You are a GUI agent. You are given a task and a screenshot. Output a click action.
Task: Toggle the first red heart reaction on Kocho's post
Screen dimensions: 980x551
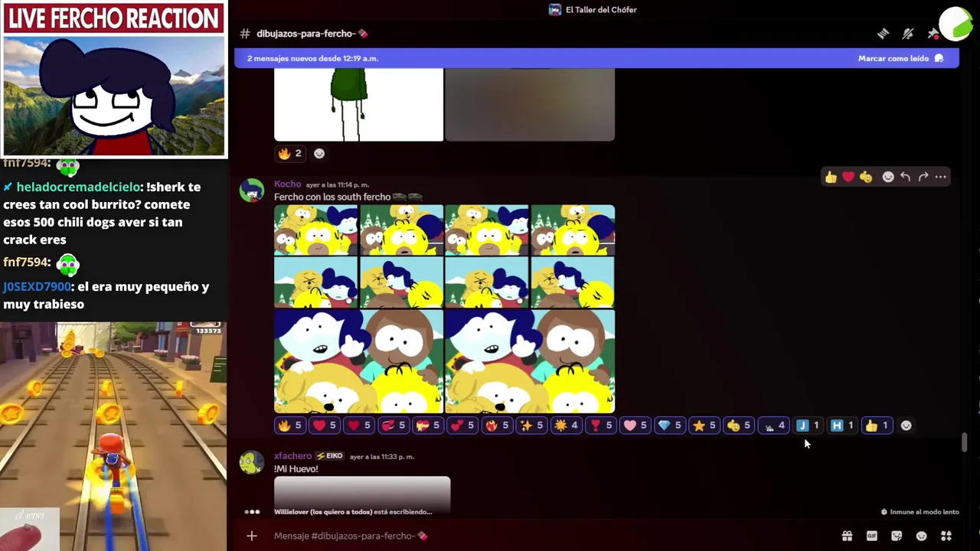[325, 425]
